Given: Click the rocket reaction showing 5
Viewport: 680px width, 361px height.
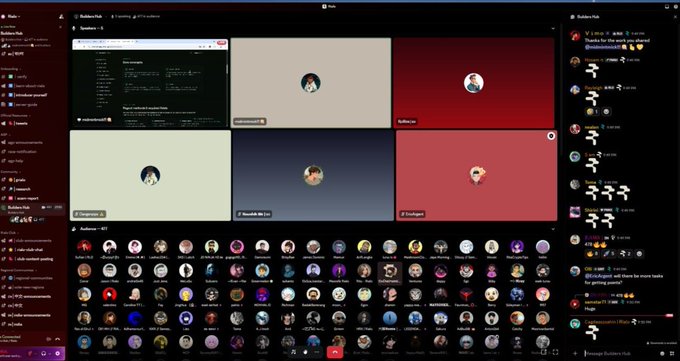Looking at the screenshot, I should click(608, 254).
